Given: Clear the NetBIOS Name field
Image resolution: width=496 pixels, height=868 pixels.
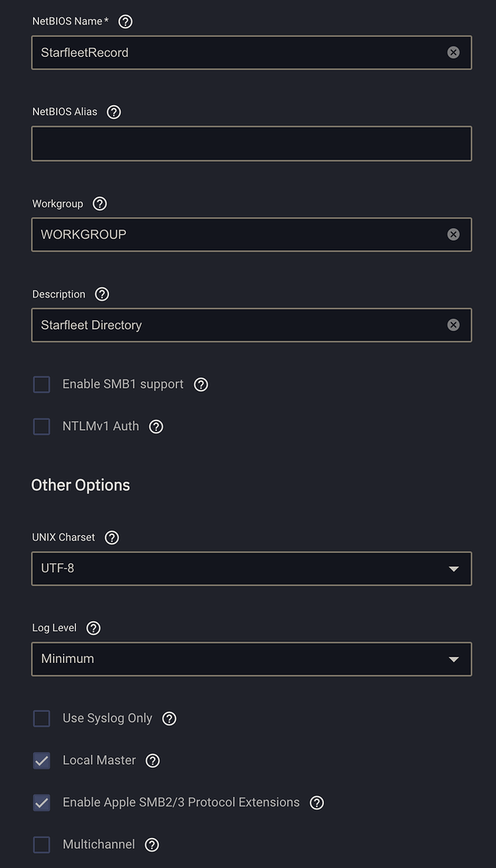Looking at the screenshot, I should pos(453,52).
